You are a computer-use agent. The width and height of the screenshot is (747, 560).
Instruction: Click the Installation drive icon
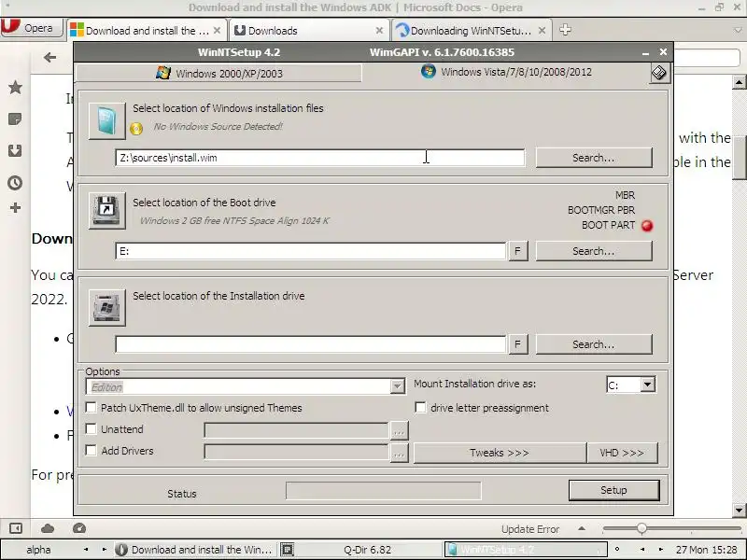click(106, 308)
